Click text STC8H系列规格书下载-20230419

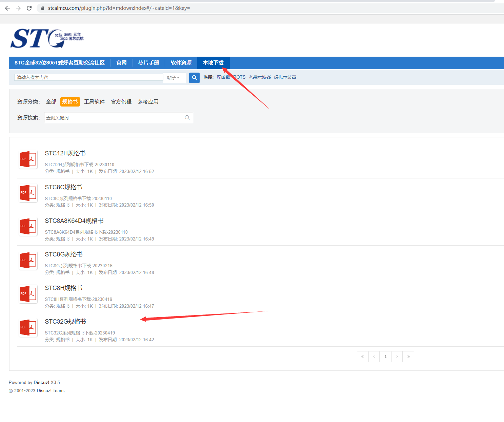click(79, 299)
